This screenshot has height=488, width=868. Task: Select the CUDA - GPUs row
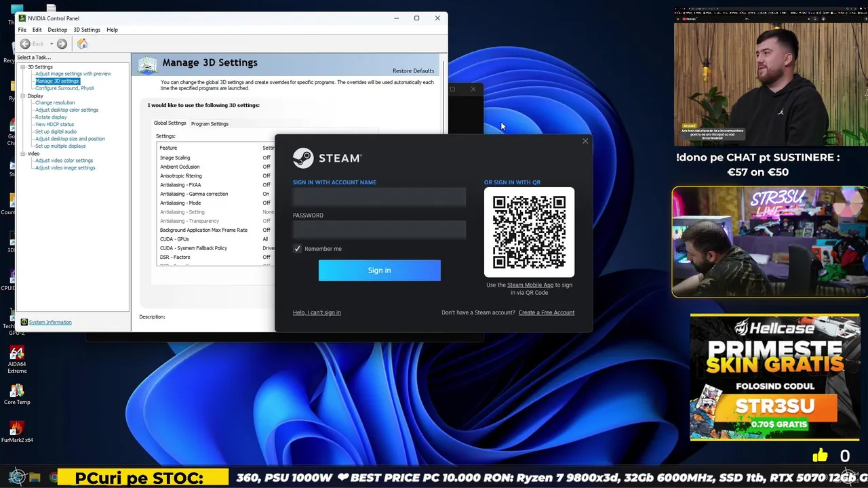[216, 239]
